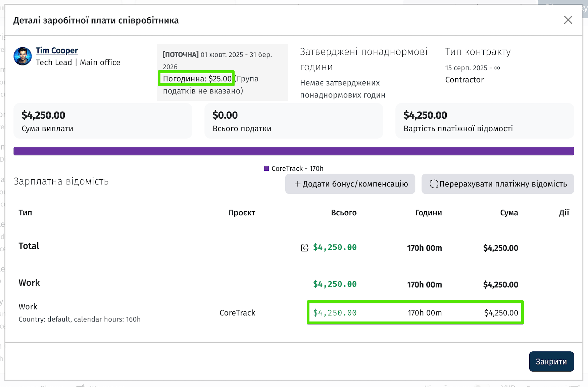The width and height of the screenshot is (588, 387).
Task: Click the Сума виплати summary card
Action: click(103, 121)
